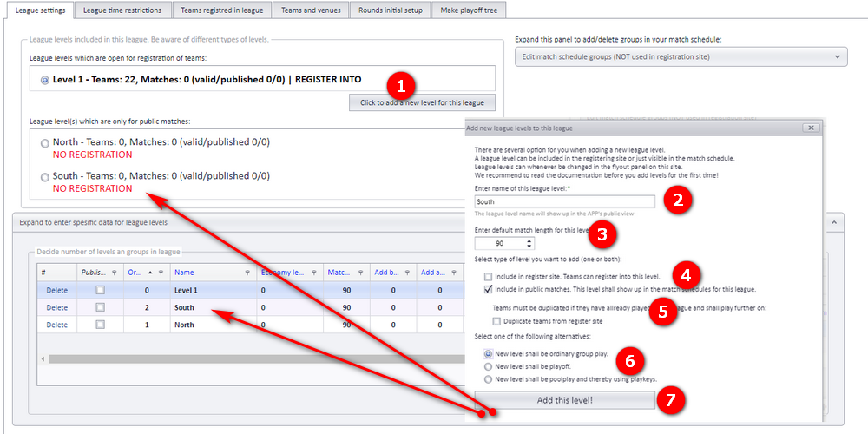Click the Add this level! button

(x=565, y=399)
